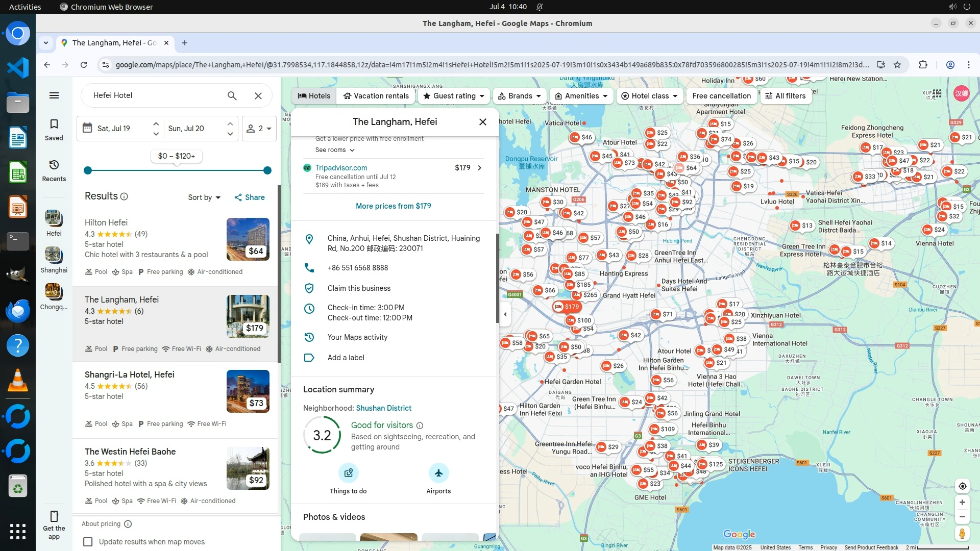Open Airports nearby shortcut
This screenshot has height=551, width=980.
point(438,473)
